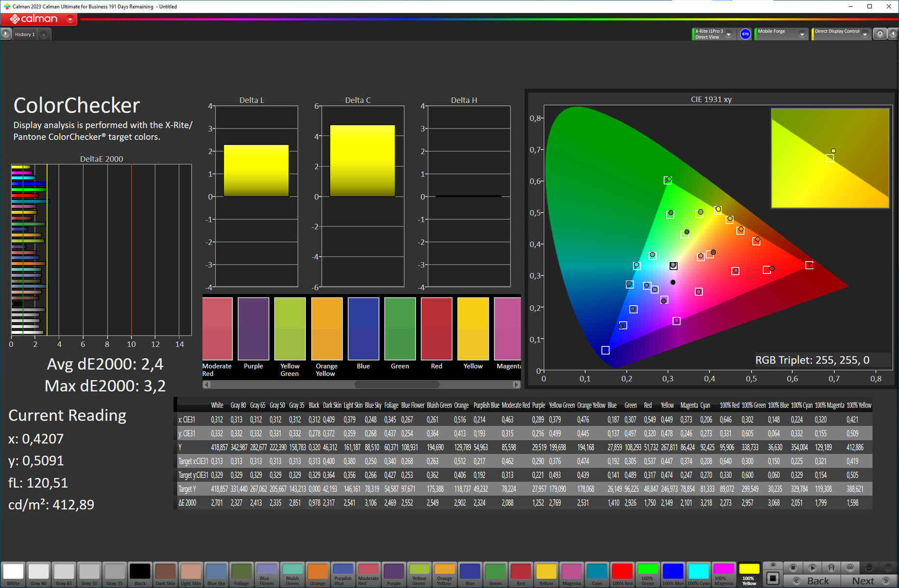Expand the Mobile Forge source dropdown
The width and height of the screenshot is (899, 588).
802,34
